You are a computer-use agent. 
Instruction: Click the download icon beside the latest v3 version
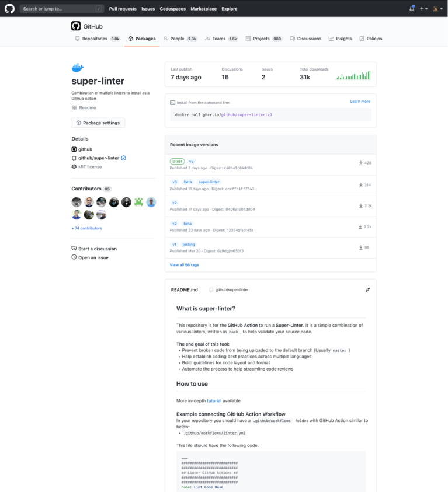[x=361, y=163]
